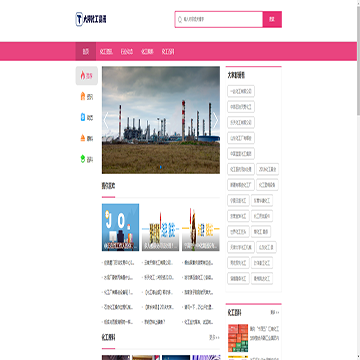Select the red flame icon in the sidebar

[x=83, y=76]
